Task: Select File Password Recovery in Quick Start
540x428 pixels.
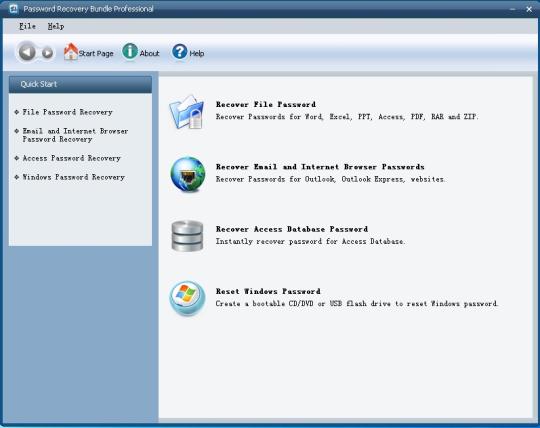Action: (x=68, y=112)
